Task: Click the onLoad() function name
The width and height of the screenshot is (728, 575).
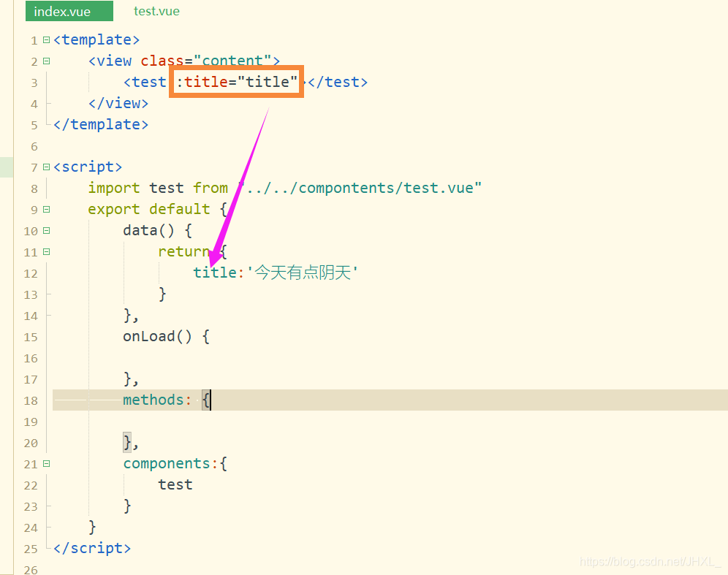Action: click(157, 337)
